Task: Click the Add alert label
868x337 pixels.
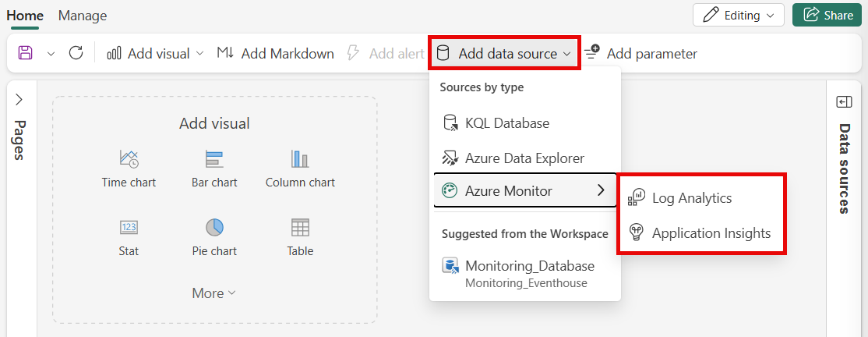Action: (397, 54)
